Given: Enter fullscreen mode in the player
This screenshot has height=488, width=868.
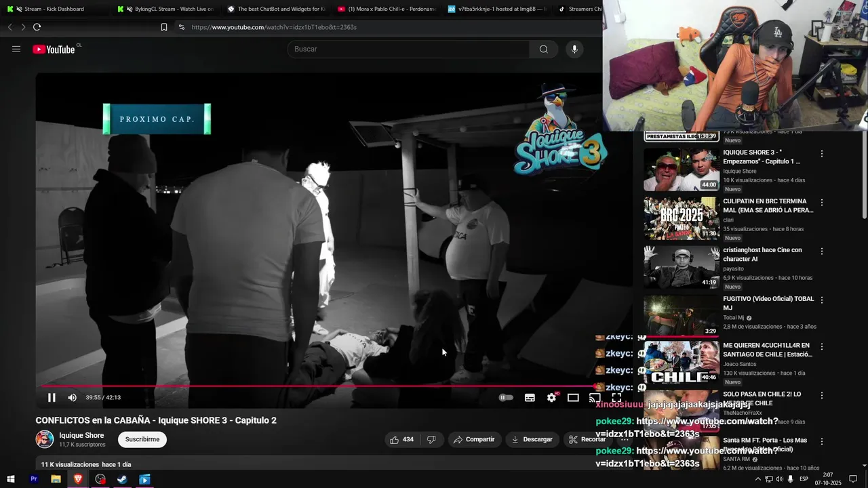Looking at the screenshot, I should tap(616, 398).
